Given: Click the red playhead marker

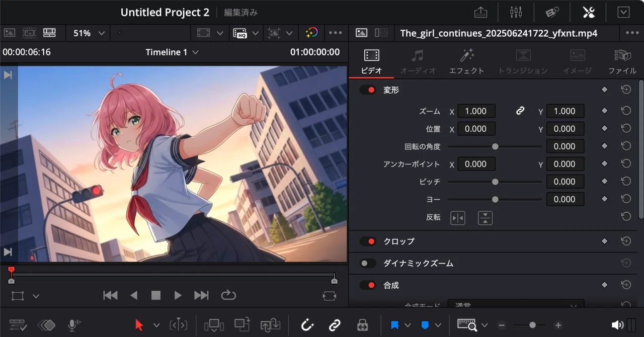Looking at the screenshot, I should click(x=11, y=271).
